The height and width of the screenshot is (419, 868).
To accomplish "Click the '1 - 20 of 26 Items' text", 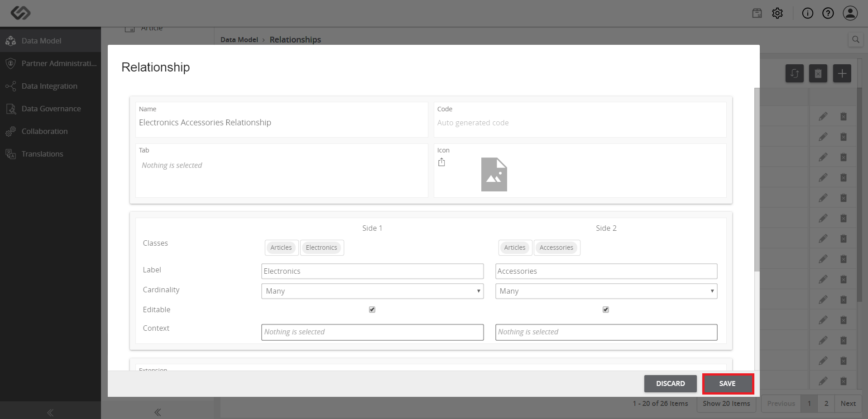I will tap(660, 404).
